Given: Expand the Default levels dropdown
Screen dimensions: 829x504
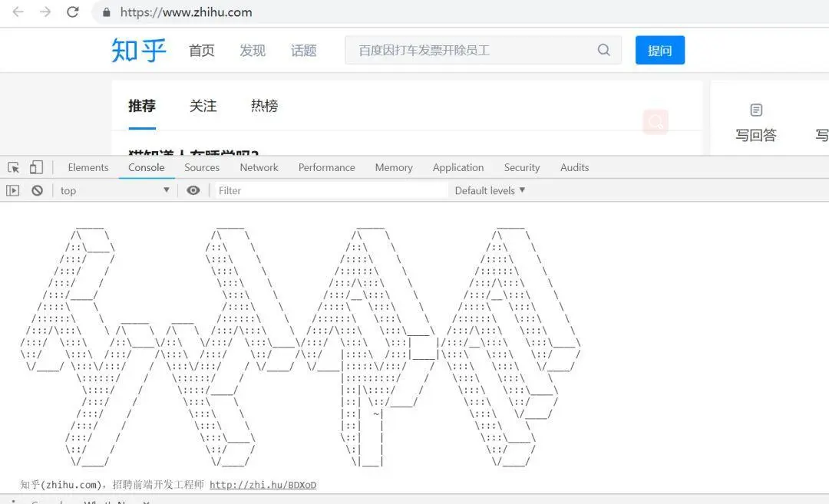Looking at the screenshot, I should [x=490, y=190].
